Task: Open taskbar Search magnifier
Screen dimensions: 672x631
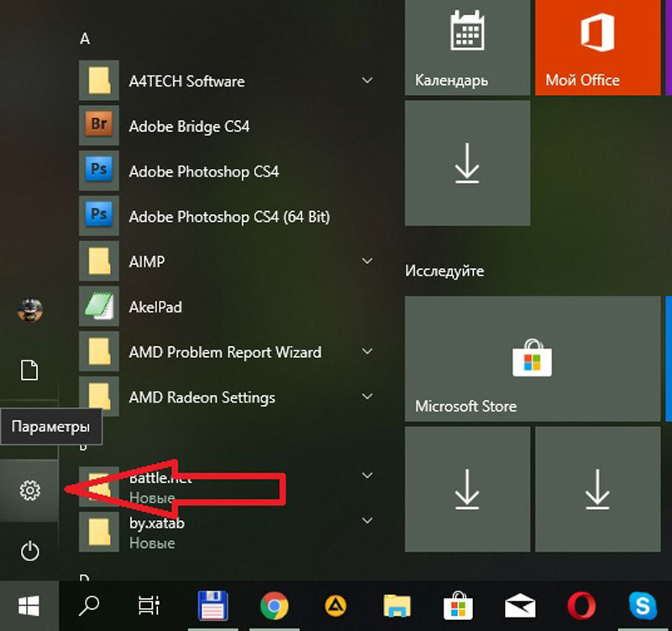Action: [89, 606]
